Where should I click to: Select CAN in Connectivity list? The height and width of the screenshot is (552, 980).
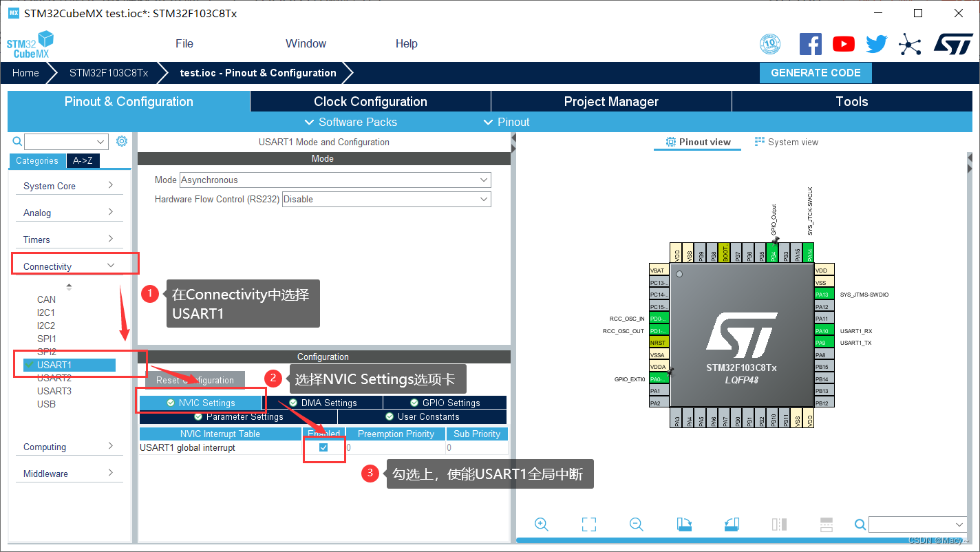pos(46,299)
